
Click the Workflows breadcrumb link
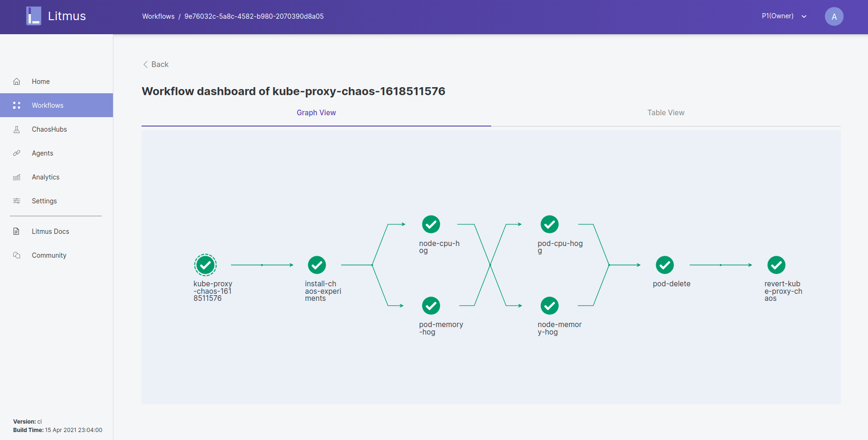tap(158, 16)
